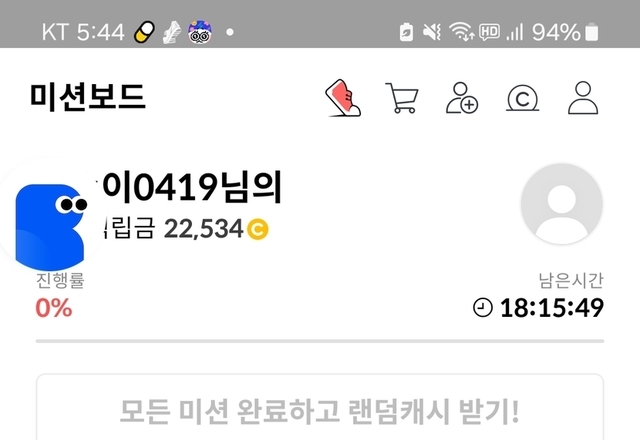
Task: Tap the yellow pill notification icon in status bar
Action: point(144,32)
